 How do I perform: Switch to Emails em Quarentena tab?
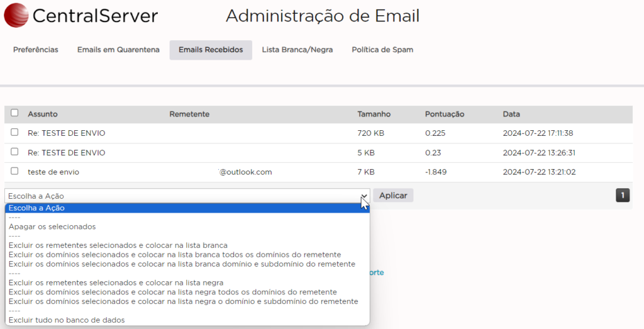pos(118,50)
